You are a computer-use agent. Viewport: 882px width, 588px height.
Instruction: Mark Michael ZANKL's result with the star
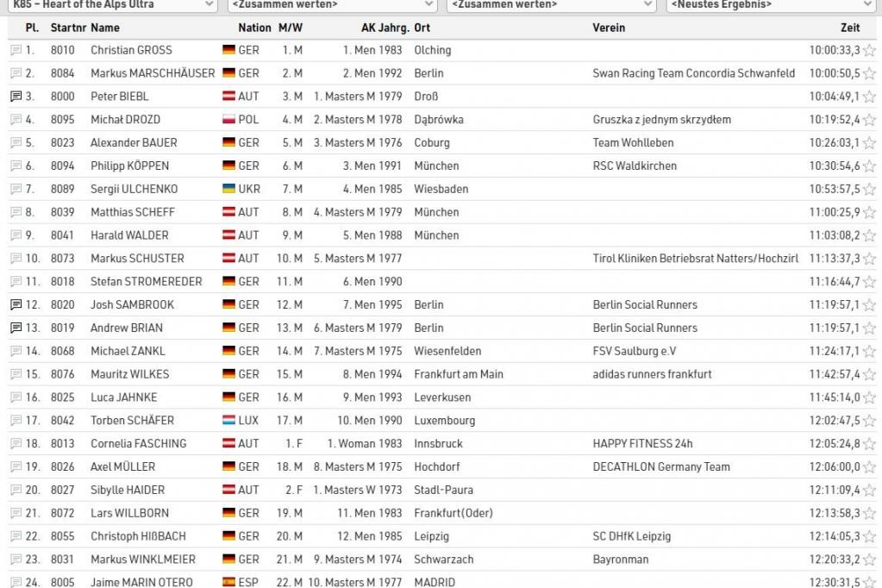869,352
